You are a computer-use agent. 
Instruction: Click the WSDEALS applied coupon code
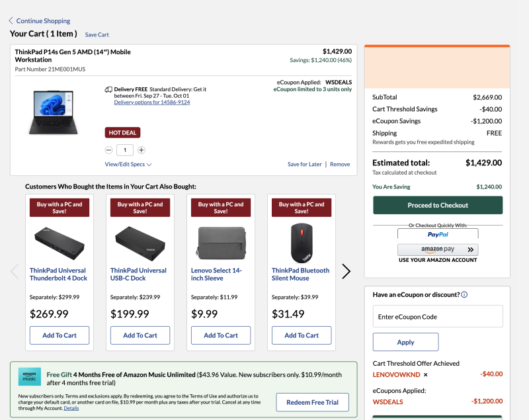(387, 401)
